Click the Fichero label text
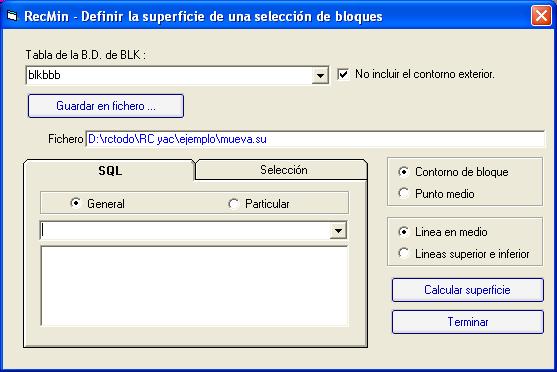This screenshot has width=557, height=372. point(65,139)
